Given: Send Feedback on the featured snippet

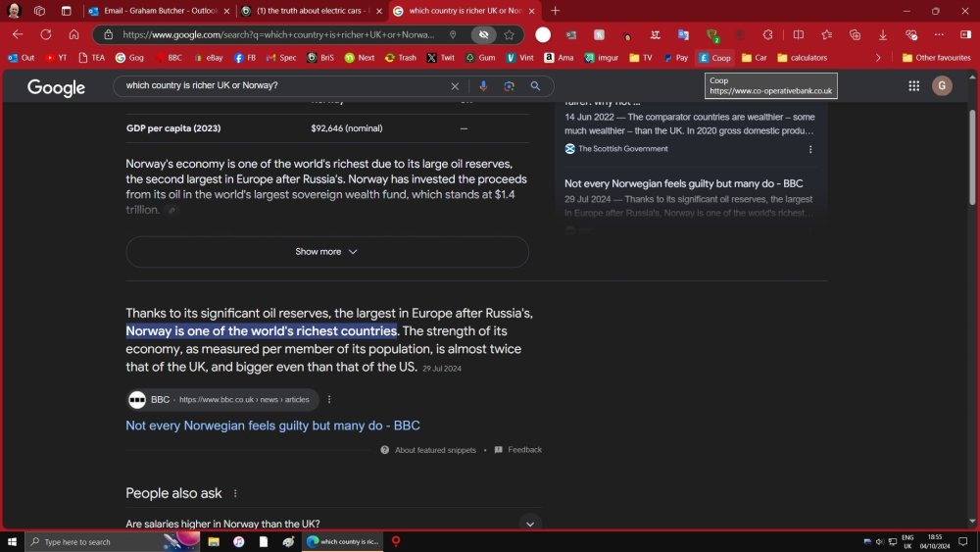Looking at the screenshot, I should [x=518, y=449].
